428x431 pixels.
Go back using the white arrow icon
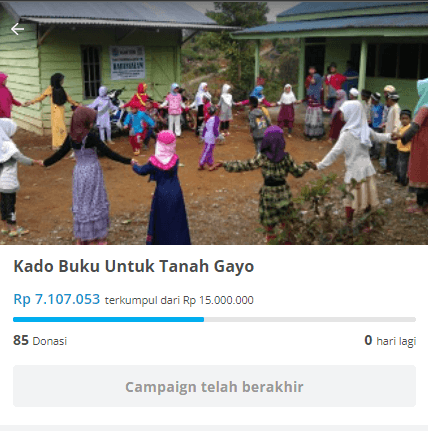tap(17, 29)
